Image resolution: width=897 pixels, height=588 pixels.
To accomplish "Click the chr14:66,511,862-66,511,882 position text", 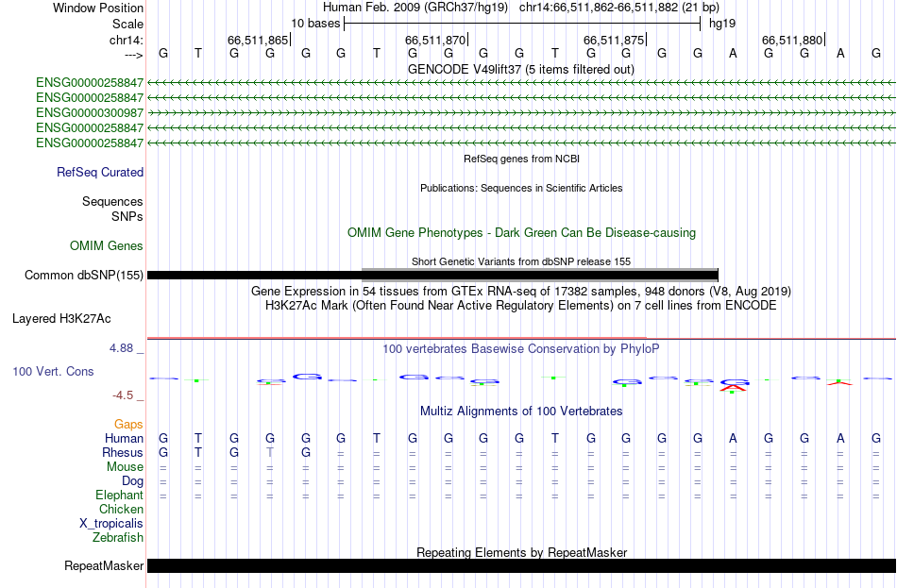I will 619,8.
